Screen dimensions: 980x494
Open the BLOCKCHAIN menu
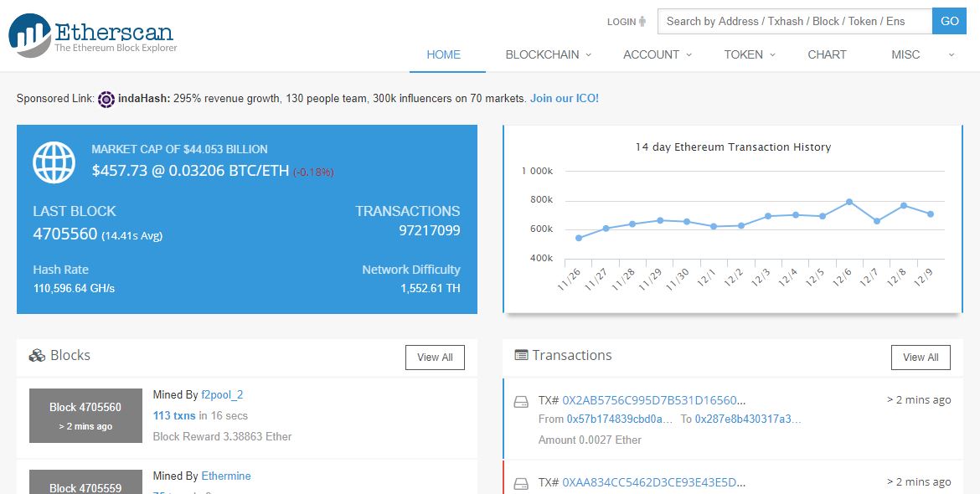click(542, 55)
